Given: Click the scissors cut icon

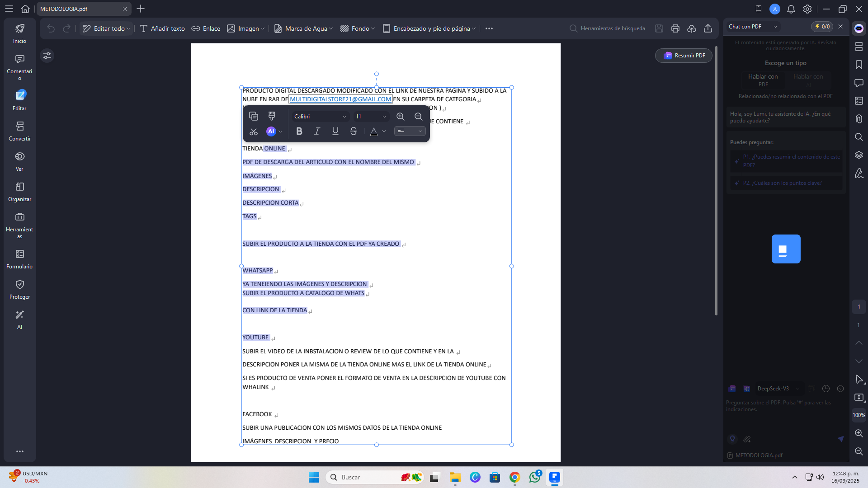Looking at the screenshot, I should [254, 131].
